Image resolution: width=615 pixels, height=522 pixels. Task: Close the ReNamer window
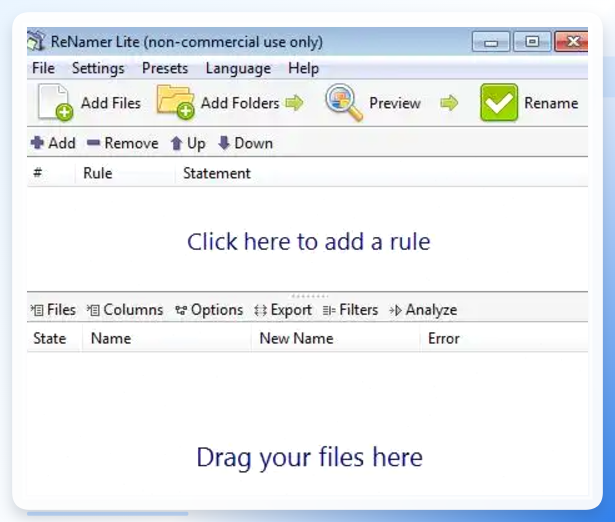[x=571, y=41]
